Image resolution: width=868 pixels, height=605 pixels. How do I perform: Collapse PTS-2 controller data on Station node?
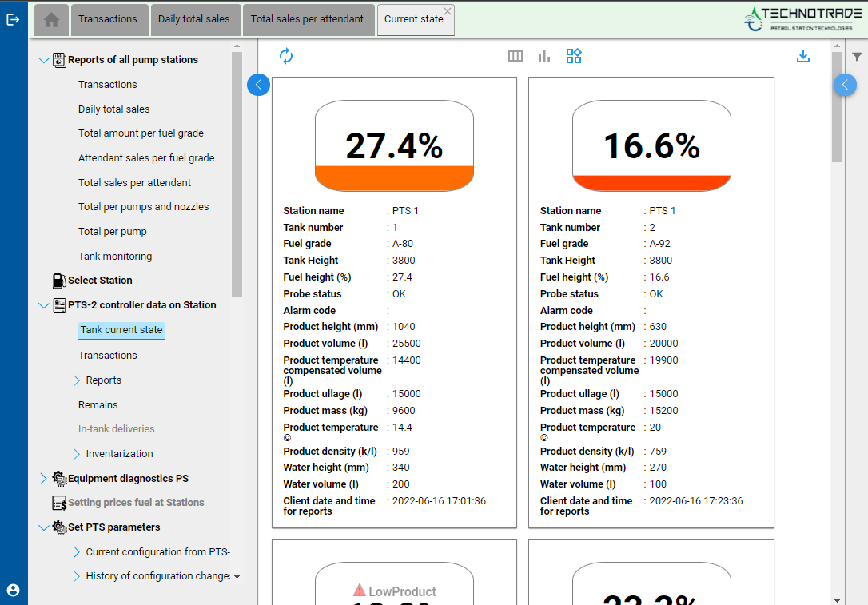tap(43, 305)
